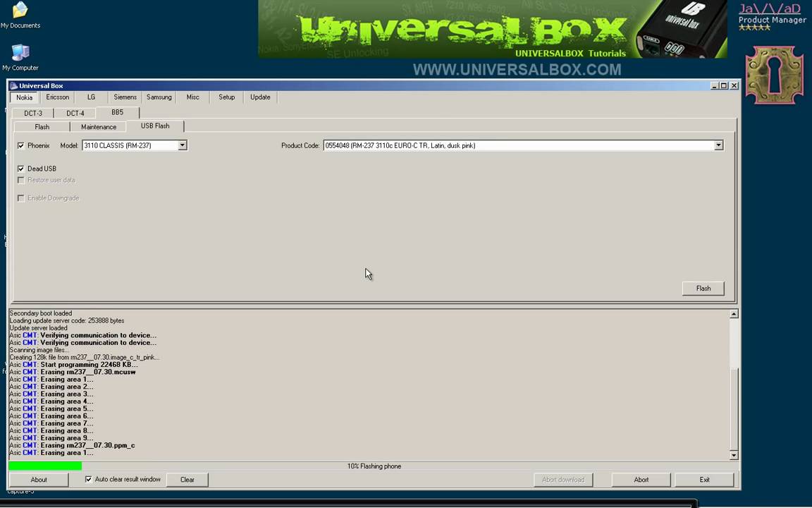Click log line 'Start programming 22468 KB'
Viewport: 812px width, 508px height.
73,364
